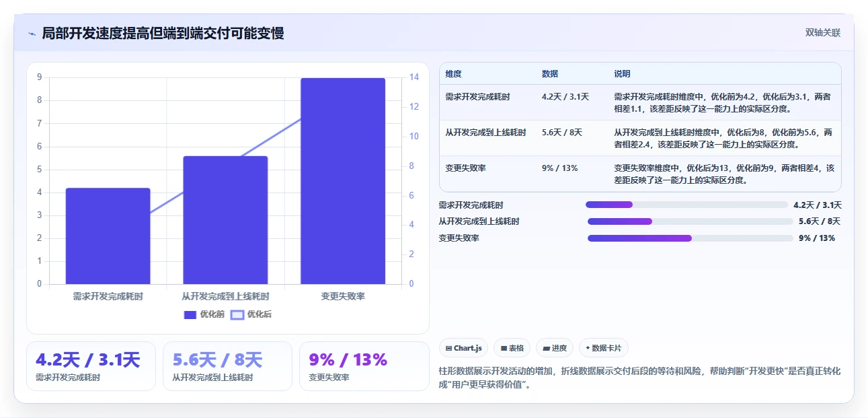This screenshot has height=418, width=868.
Task: Click the x-axis label 从开发完成到上线耗时
Action: pos(225,296)
